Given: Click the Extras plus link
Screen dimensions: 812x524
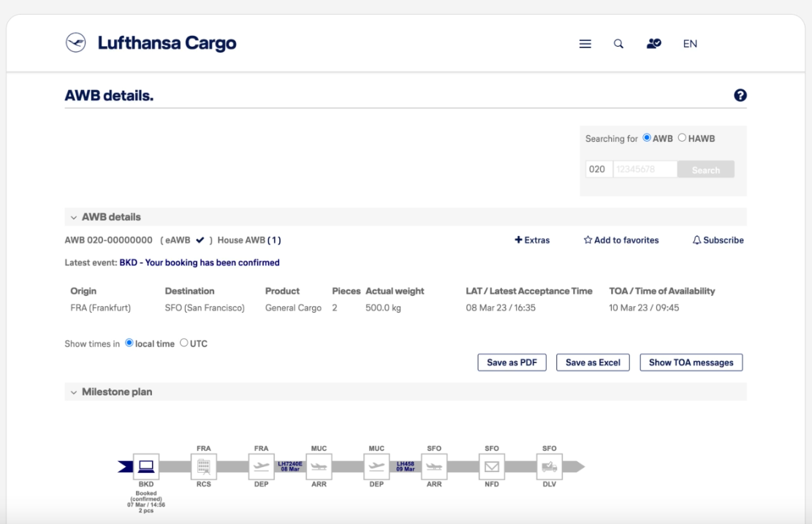Looking at the screenshot, I should coord(532,240).
